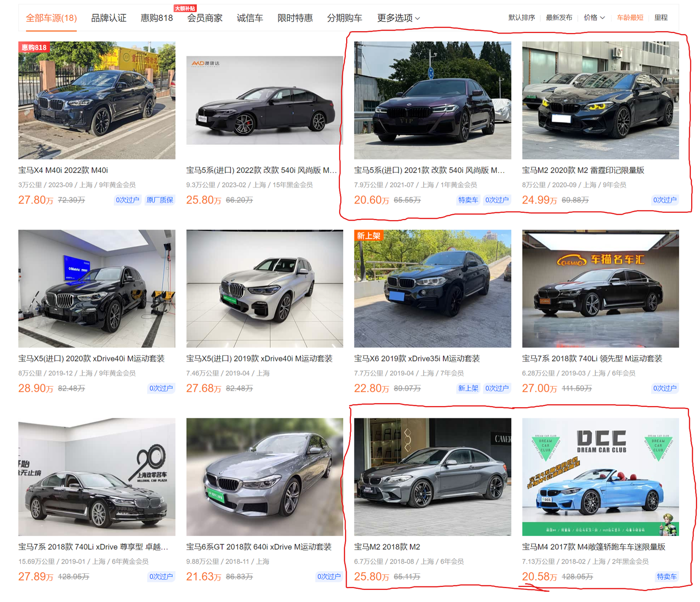Open the 诚信车 tab
Viewport: 700px width, 602px height.
point(250,18)
